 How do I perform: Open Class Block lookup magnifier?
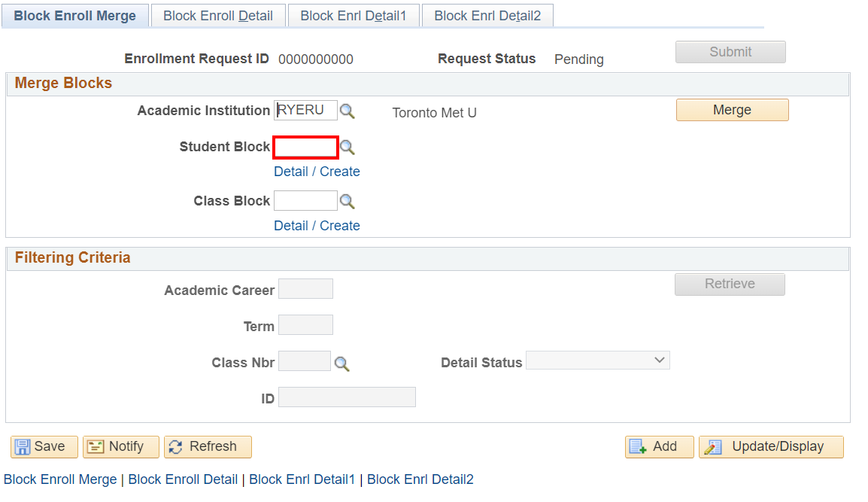[347, 202]
